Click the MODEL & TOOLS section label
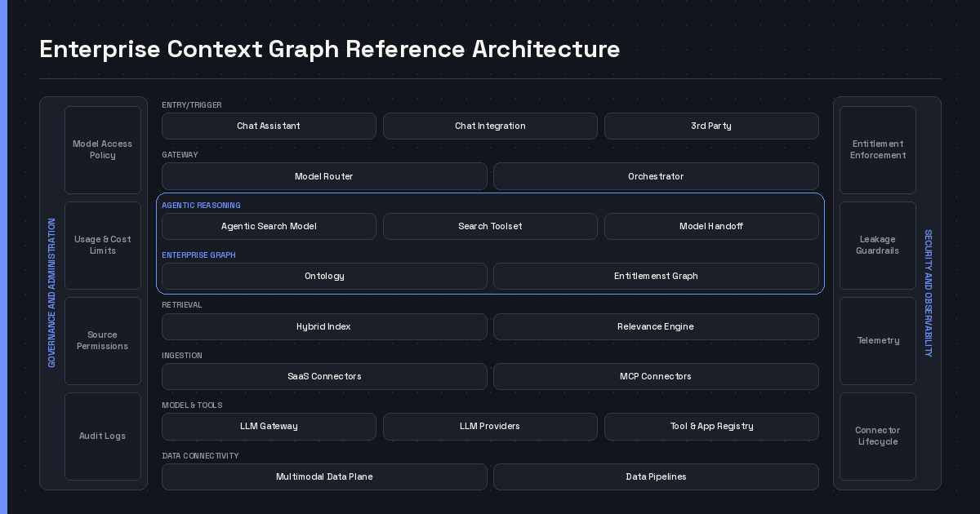The image size is (980, 514). point(192,405)
